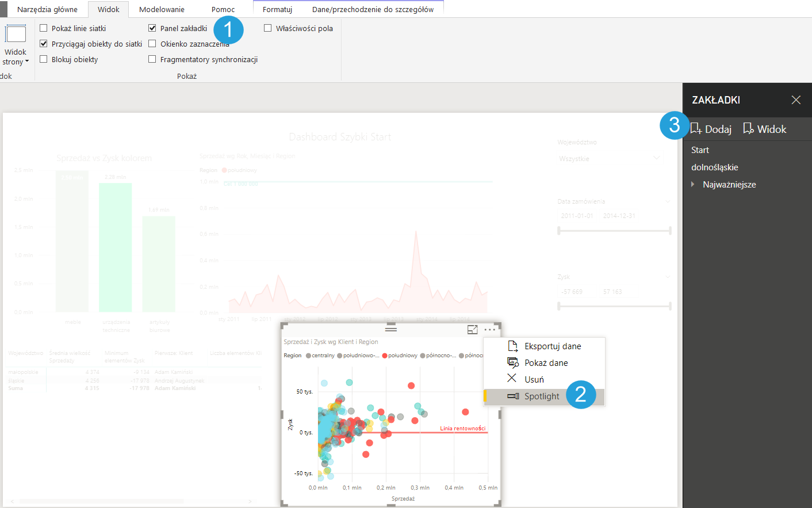This screenshot has width=812, height=508.
Task: Click the Data zamówienia slider right handle
Action: pos(670,231)
